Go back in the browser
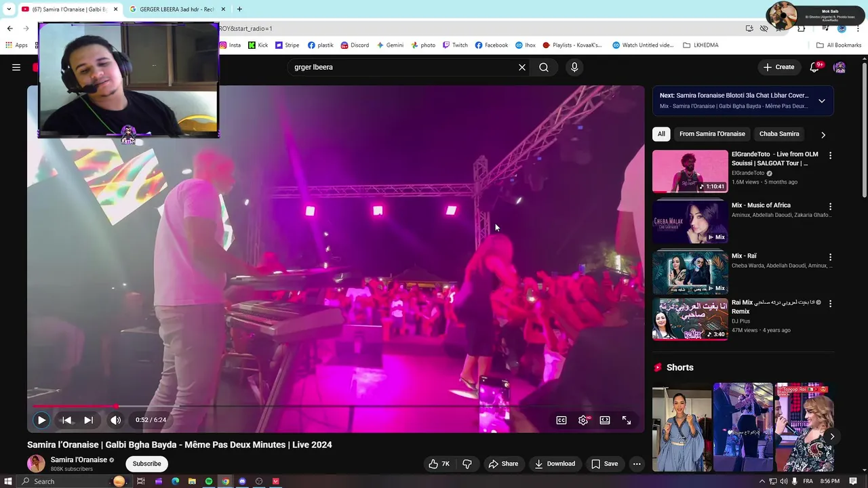Viewport: 868px width, 488px height. click(9, 28)
